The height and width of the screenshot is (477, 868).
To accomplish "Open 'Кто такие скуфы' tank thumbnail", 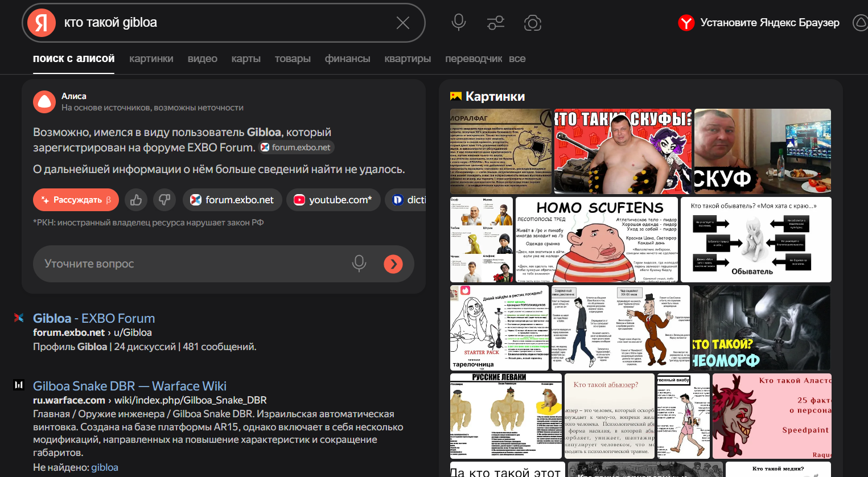I will pos(623,151).
